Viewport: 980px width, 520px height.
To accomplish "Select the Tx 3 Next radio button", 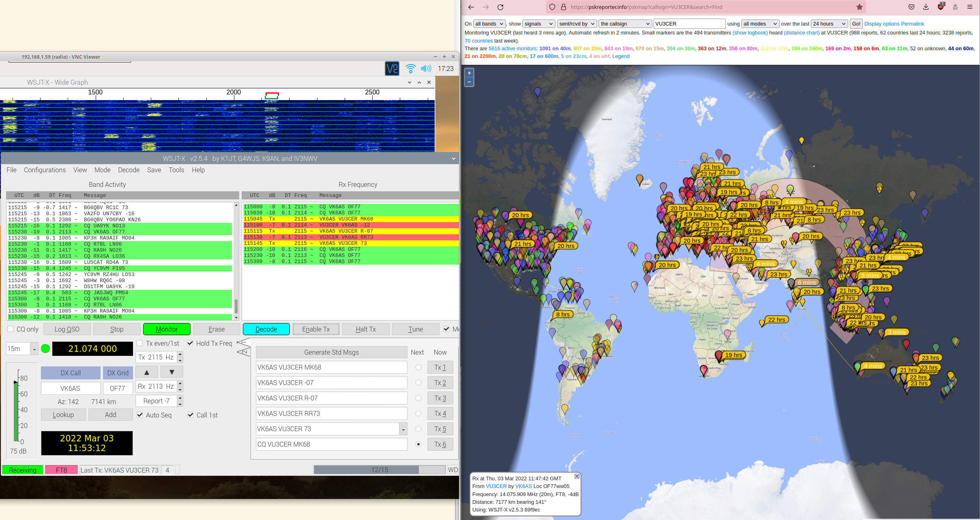I will pos(418,398).
